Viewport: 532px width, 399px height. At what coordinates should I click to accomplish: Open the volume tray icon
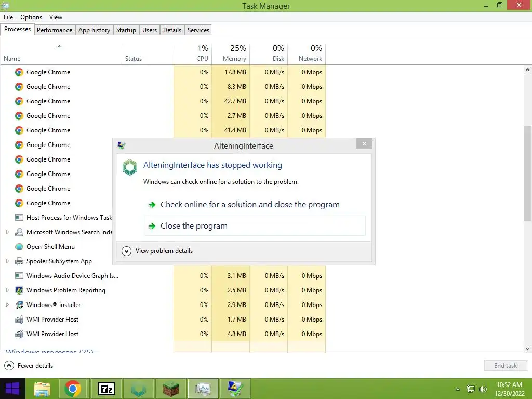(x=483, y=389)
